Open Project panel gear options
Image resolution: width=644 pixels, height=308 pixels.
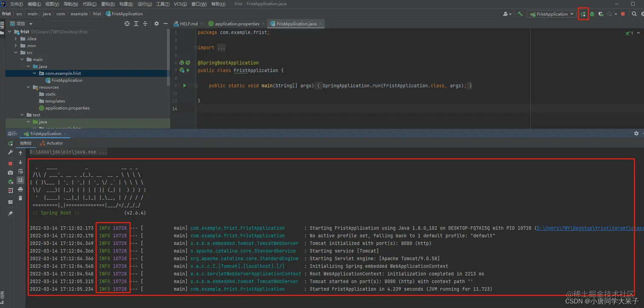(156, 24)
